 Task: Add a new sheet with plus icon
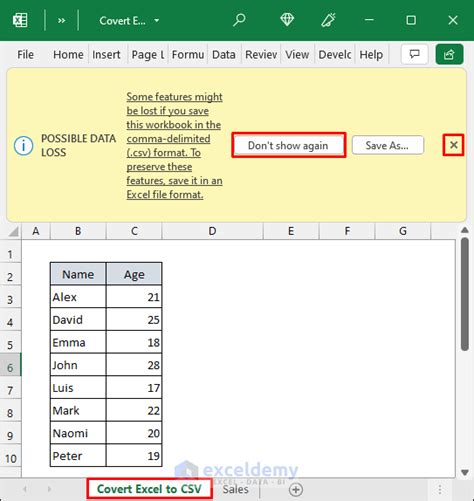(296, 490)
